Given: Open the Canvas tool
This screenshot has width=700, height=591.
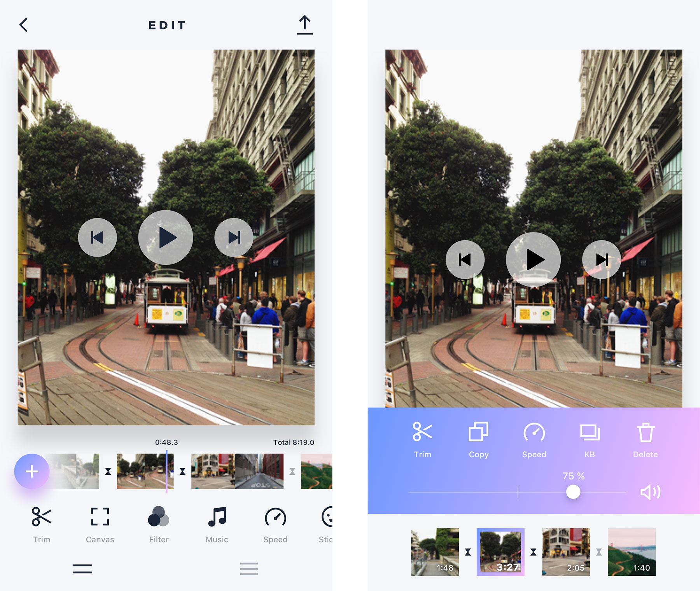Looking at the screenshot, I should coord(100,523).
